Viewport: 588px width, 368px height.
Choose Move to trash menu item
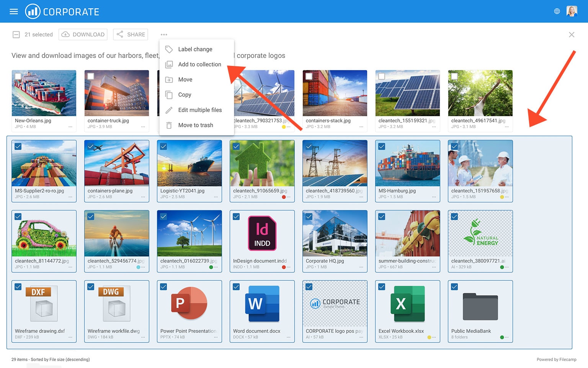coord(196,125)
